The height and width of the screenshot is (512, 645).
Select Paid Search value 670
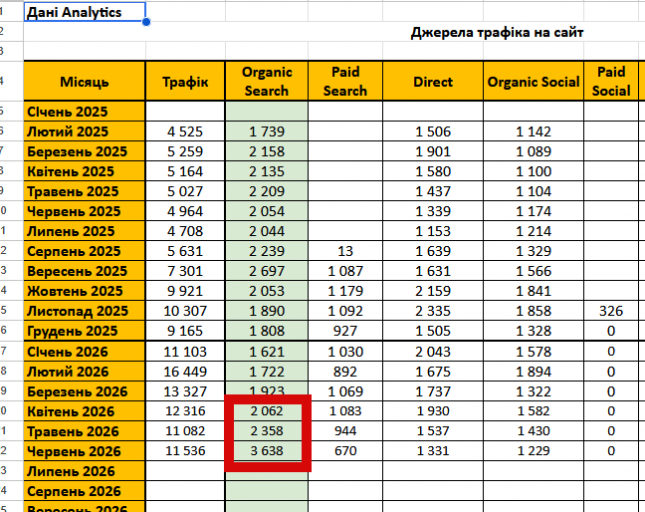point(345,451)
